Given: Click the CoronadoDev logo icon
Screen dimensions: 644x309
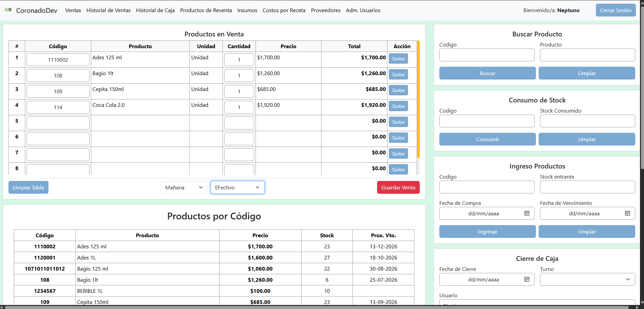Looking at the screenshot, I should point(8,10).
